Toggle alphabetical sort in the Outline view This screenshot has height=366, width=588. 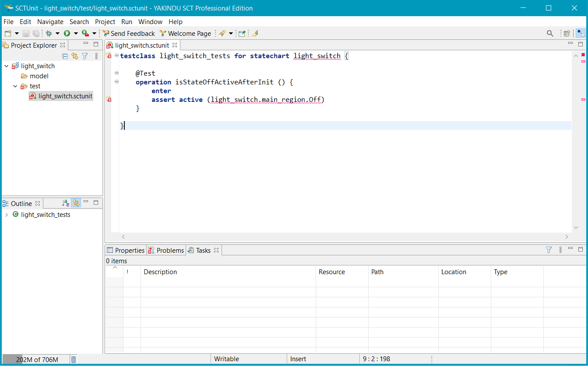(x=66, y=203)
